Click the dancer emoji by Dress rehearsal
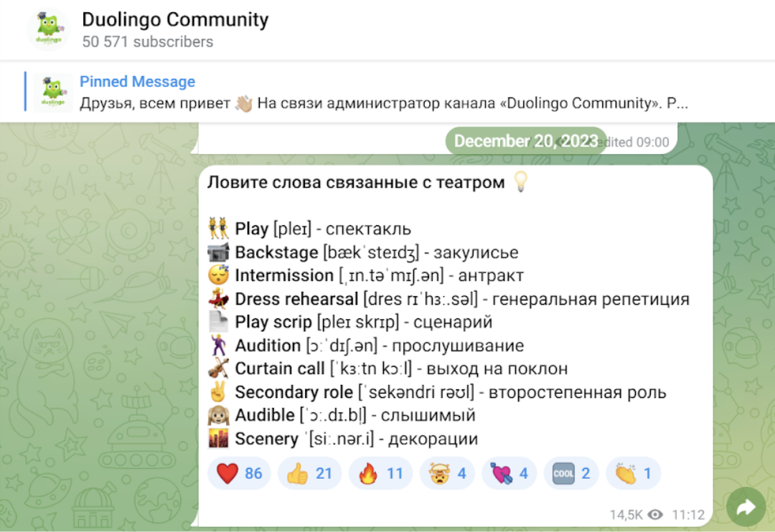 click(218, 298)
